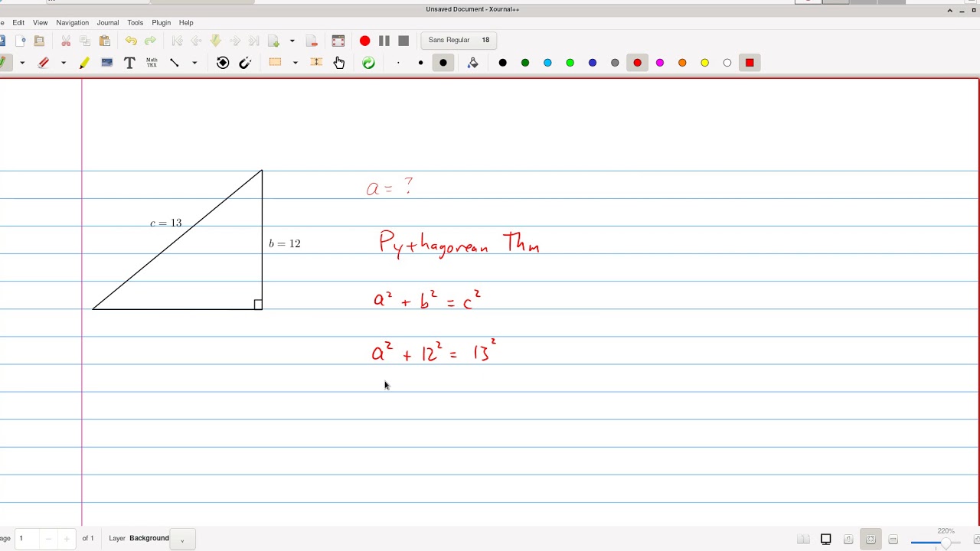Viewport: 980px width, 551px height.
Task: Toggle paired pages view in status bar
Action: pyautogui.click(x=803, y=540)
